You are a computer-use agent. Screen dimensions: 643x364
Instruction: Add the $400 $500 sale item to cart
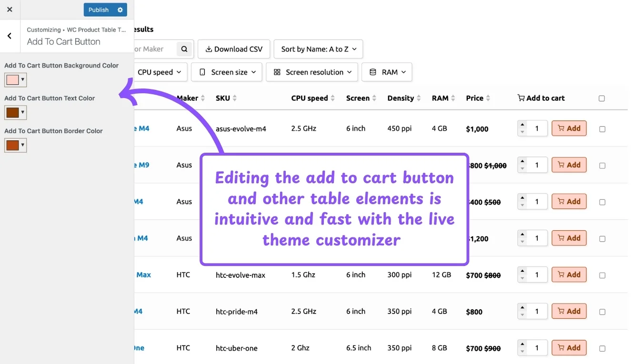pos(569,202)
